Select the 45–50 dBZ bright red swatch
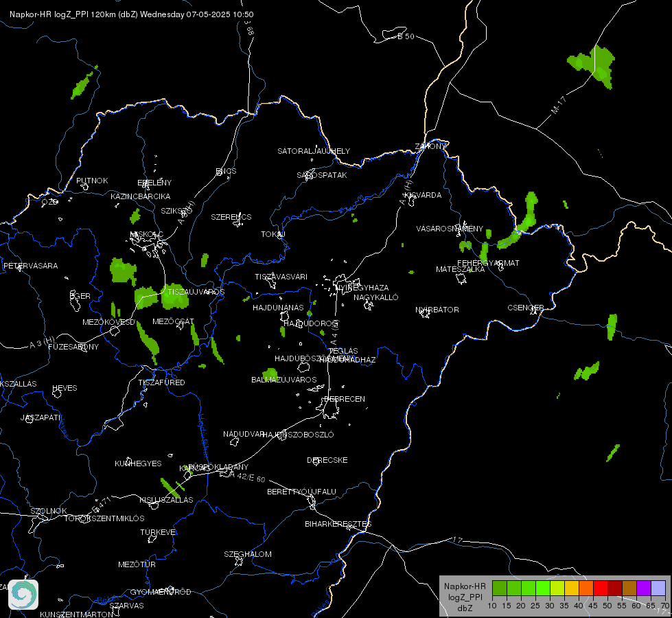 601,588
